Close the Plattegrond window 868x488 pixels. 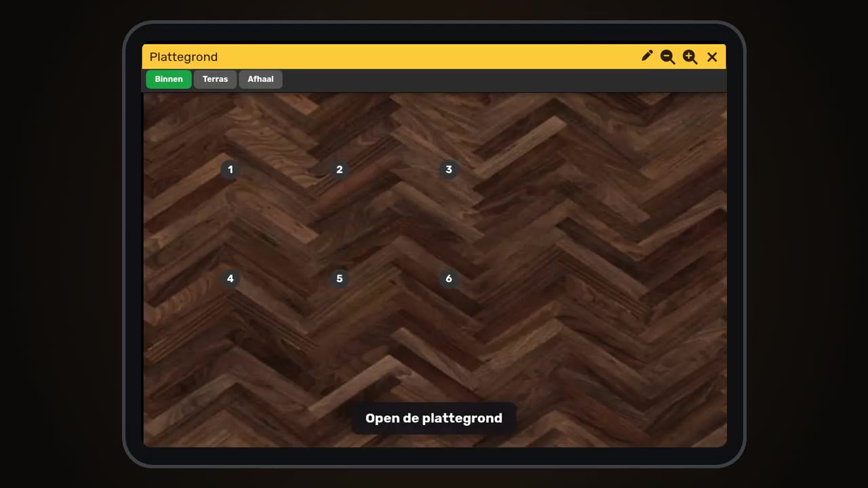[x=712, y=57]
